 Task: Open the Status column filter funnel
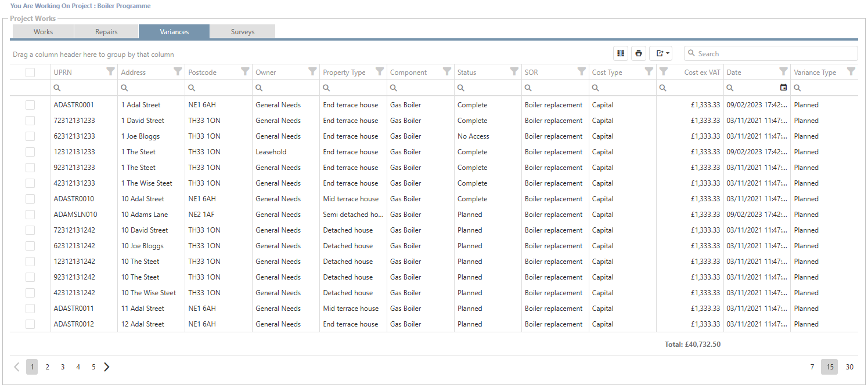pos(514,71)
